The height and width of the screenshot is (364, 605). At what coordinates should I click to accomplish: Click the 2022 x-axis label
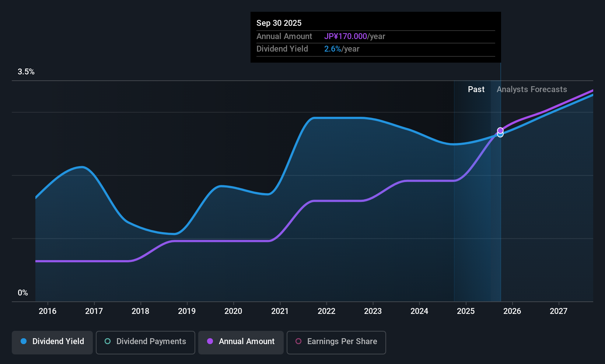326,311
